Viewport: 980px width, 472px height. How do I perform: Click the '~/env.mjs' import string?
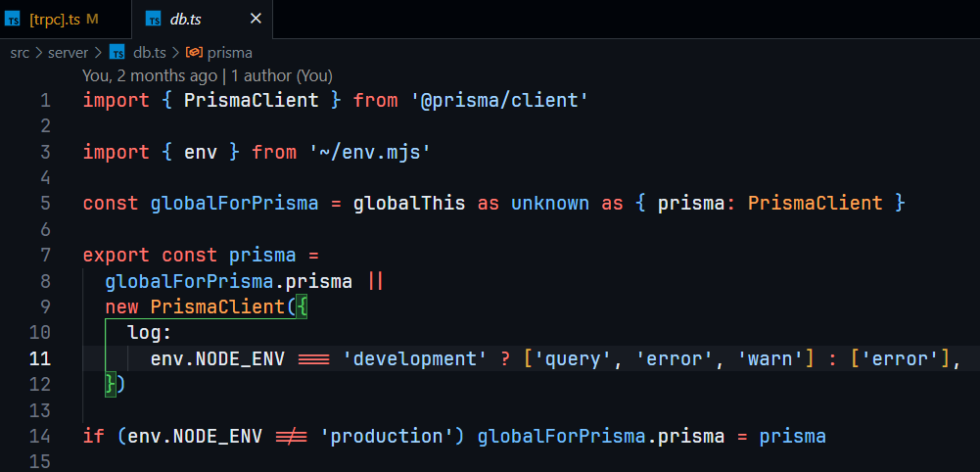click(x=369, y=152)
